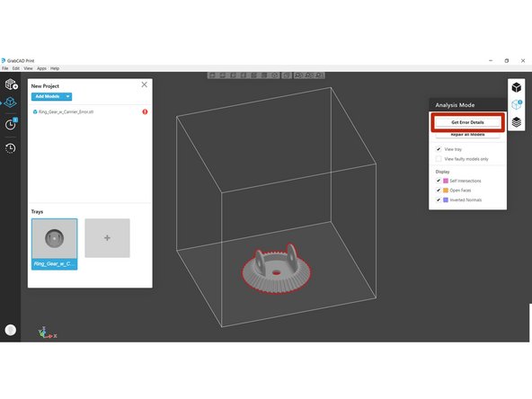Open the new project cube-plus icon
532x399 pixels.
click(11, 84)
